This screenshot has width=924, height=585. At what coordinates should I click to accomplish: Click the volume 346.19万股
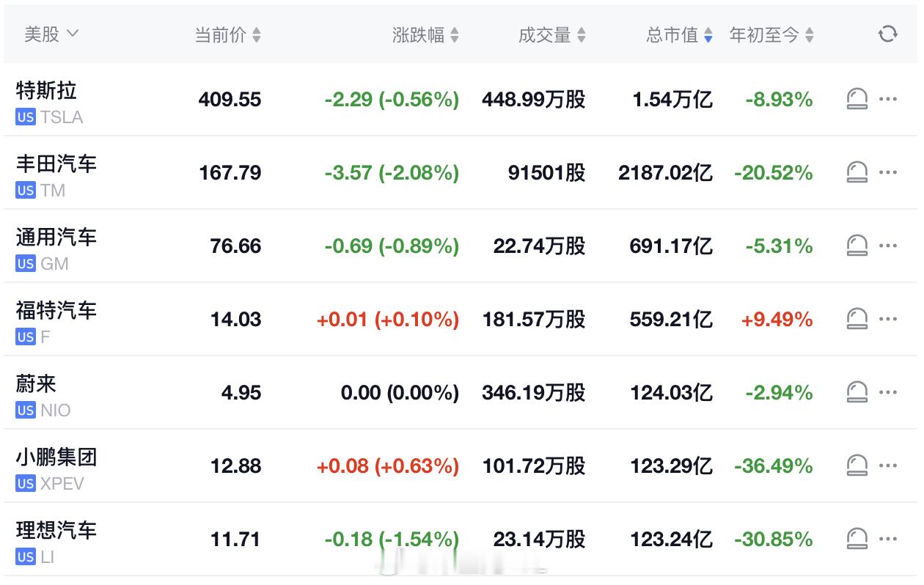[x=534, y=393]
